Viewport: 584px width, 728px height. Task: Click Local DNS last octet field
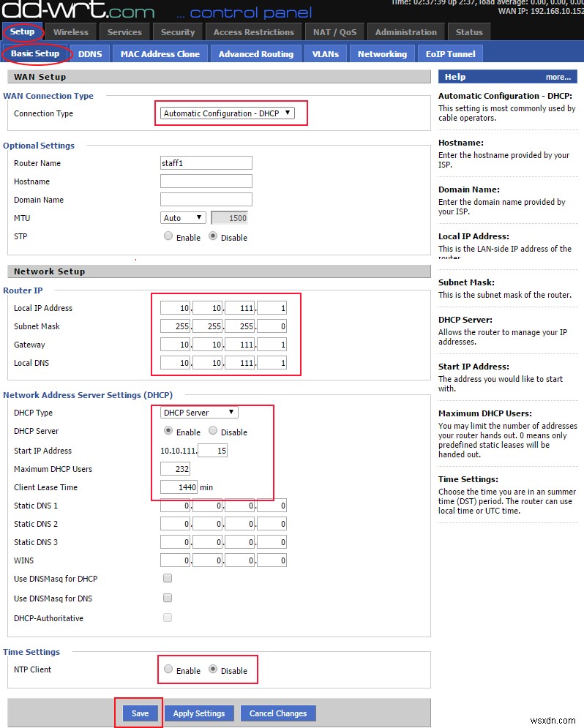pos(272,363)
